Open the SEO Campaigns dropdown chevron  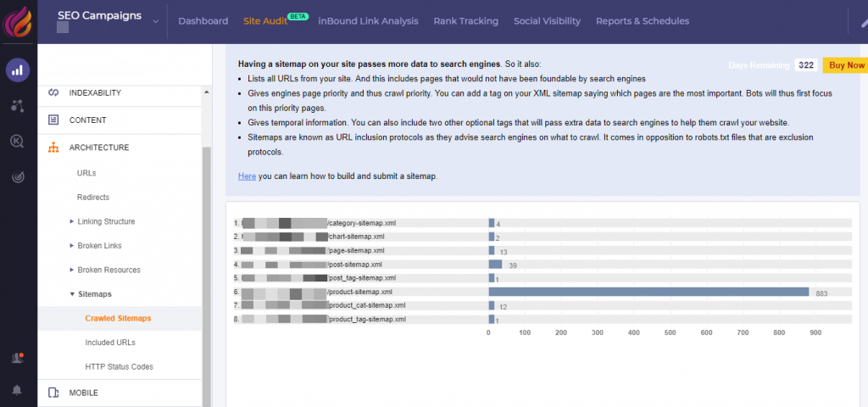(156, 21)
